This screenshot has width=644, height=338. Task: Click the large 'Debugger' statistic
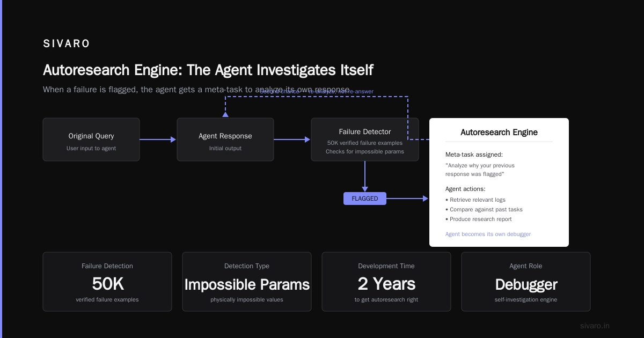[x=526, y=284]
